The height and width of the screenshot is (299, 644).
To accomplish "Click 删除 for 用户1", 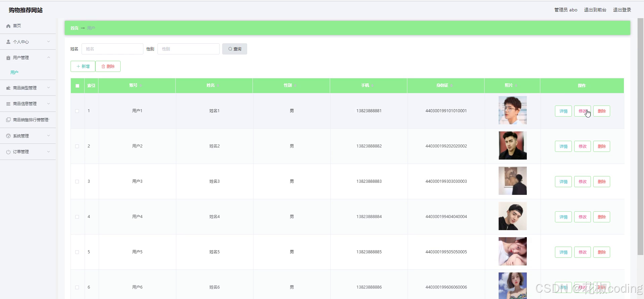I will 602,111.
